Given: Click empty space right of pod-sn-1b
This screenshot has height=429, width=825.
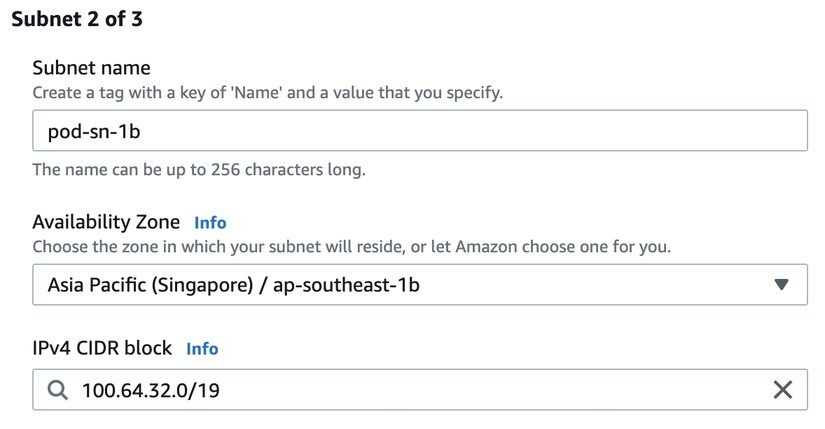Looking at the screenshot, I should [x=500, y=131].
